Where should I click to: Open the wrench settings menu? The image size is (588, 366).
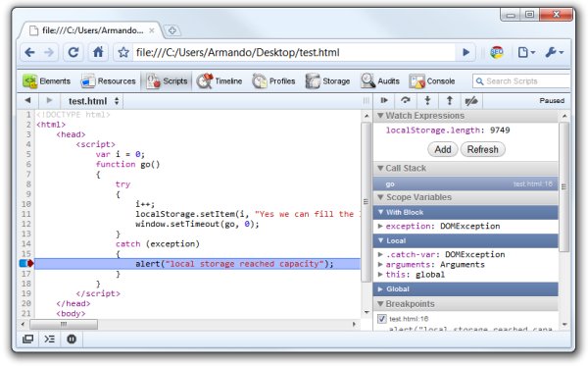pyautogui.click(x=555, y=52)
